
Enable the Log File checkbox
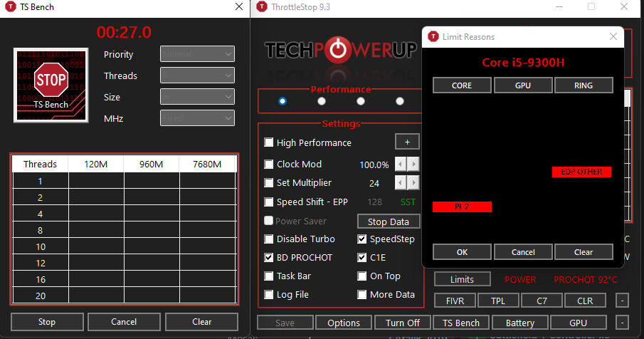[268, 295]
